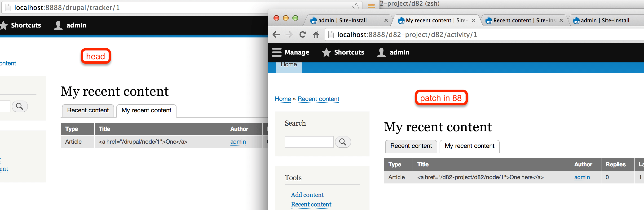Click Search block heading

(295, 123)
